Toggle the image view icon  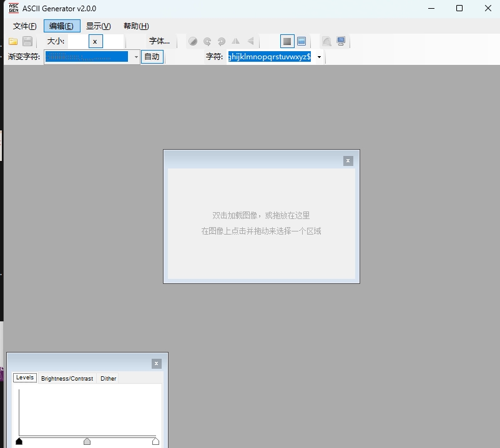tap(301, 41)
